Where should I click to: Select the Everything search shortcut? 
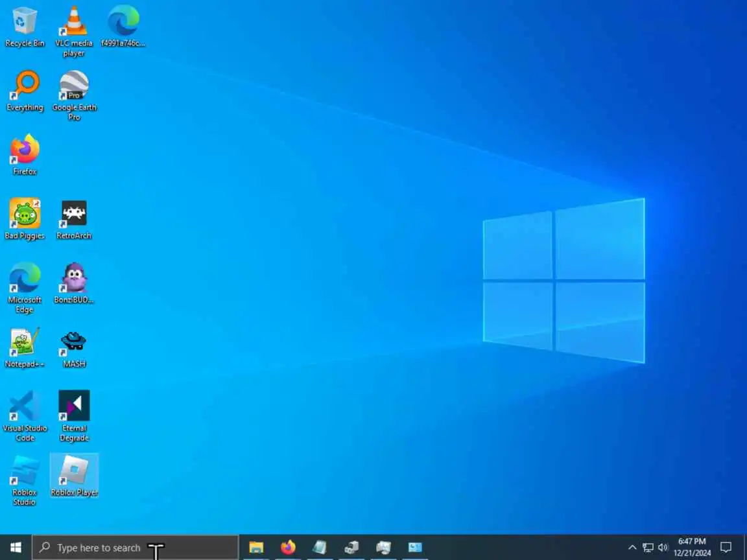point(25,91)
